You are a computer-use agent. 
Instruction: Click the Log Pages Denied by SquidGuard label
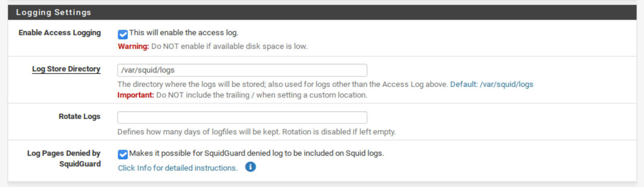point(64,158)
